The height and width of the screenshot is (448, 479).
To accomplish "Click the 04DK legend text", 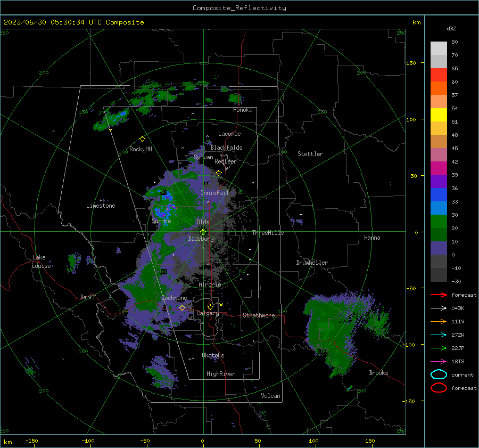I will pyautogui.click(x=458, y=308).
